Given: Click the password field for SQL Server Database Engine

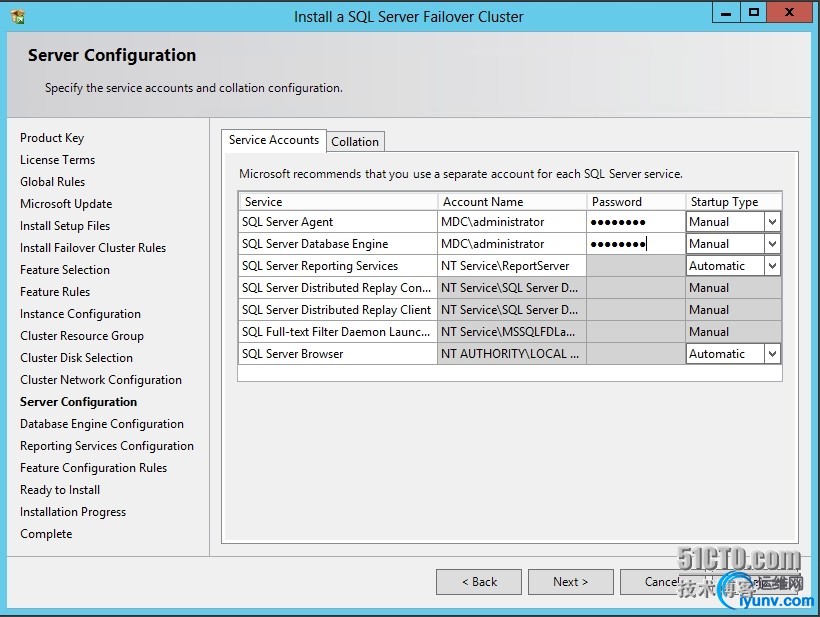Looking at the screenshot, I should [636, 244].
